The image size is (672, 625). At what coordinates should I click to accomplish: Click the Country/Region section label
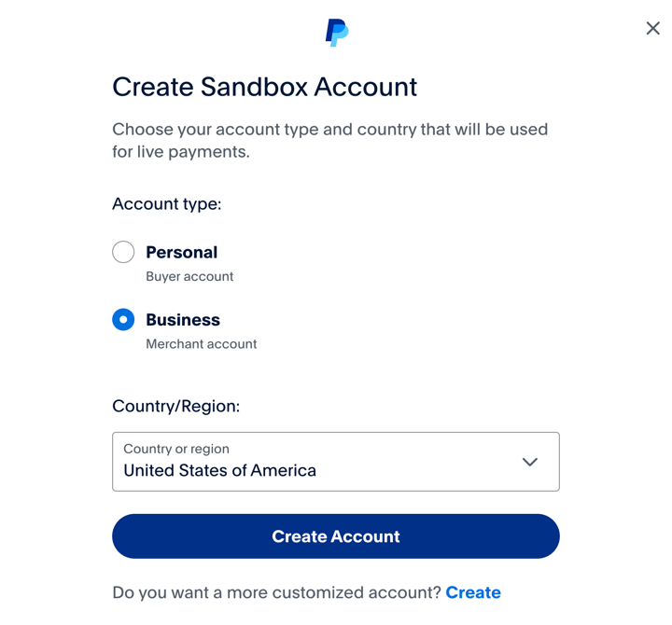click(x=176, y=406)
